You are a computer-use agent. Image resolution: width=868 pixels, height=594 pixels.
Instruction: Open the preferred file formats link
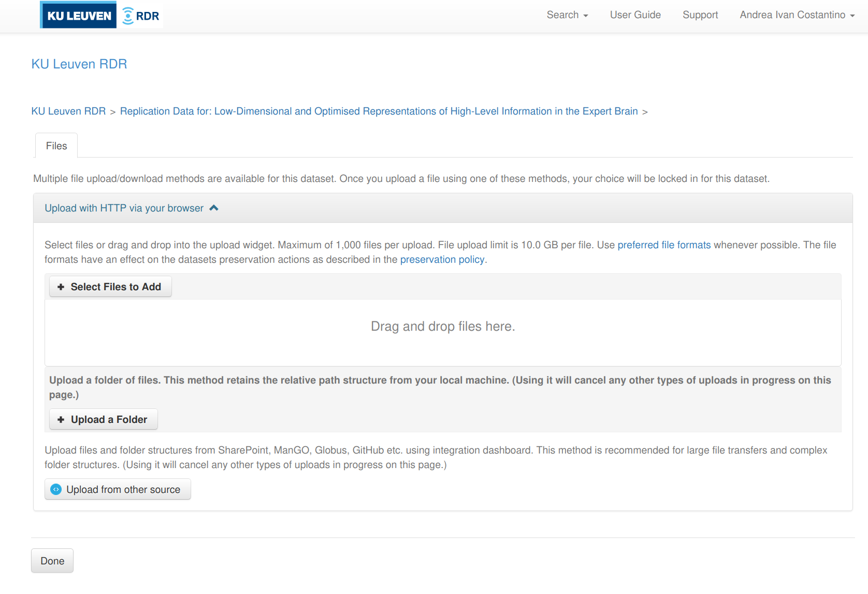(664, 245)
